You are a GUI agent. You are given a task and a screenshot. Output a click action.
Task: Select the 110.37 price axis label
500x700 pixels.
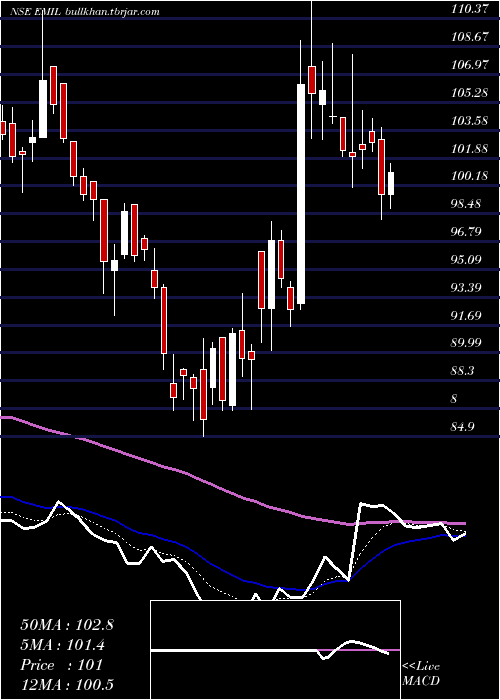[469, 9]
